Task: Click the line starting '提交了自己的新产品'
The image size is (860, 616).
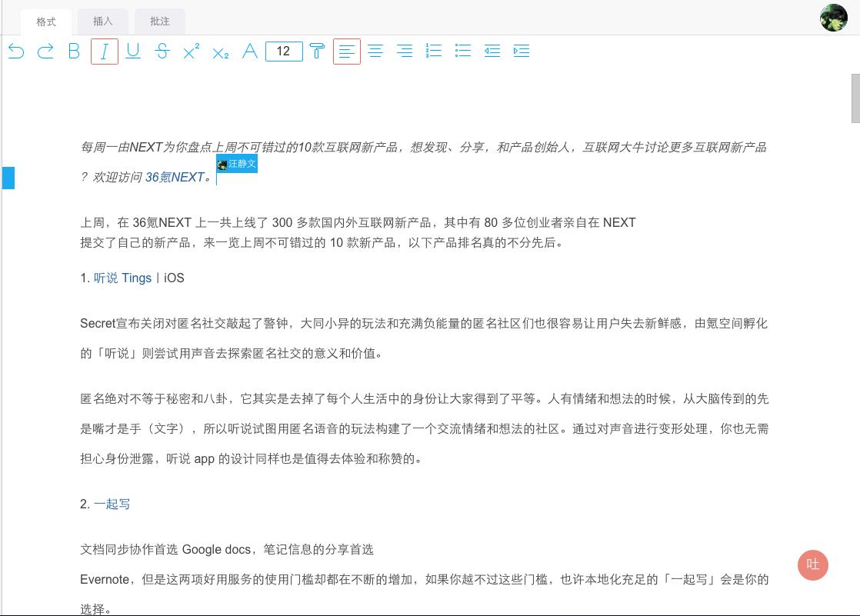Action: [322, 242]
